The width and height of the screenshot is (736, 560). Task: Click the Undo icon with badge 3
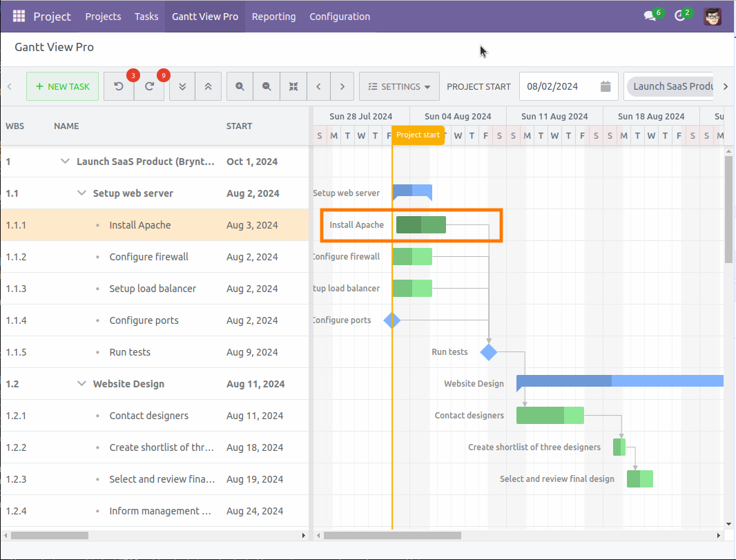[x=119, y=86]
